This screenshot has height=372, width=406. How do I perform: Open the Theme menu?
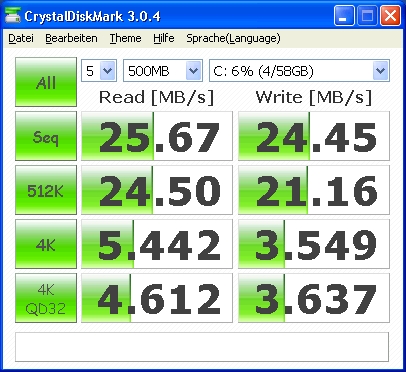coord(126,38)
